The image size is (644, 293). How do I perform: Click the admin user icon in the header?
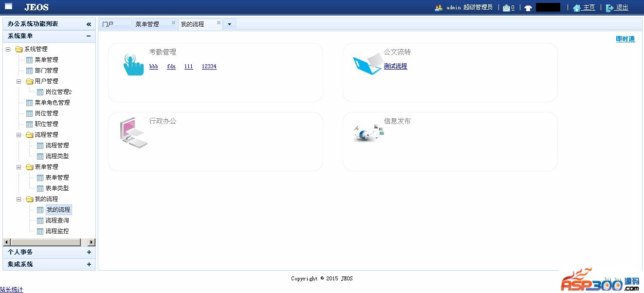tap(439, 8)
